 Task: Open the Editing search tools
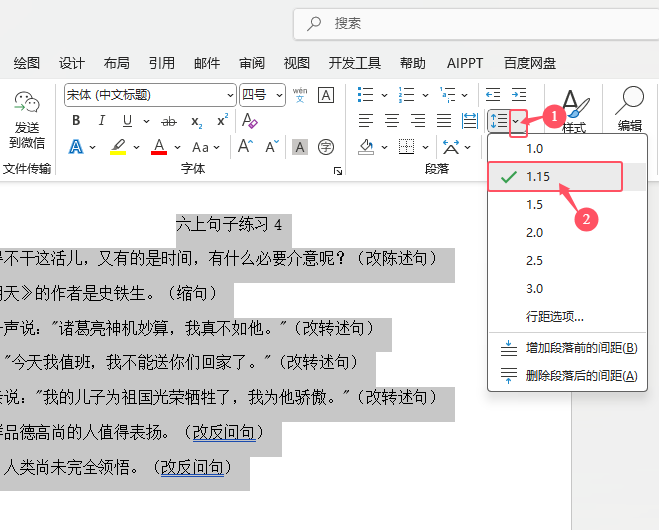630,109
